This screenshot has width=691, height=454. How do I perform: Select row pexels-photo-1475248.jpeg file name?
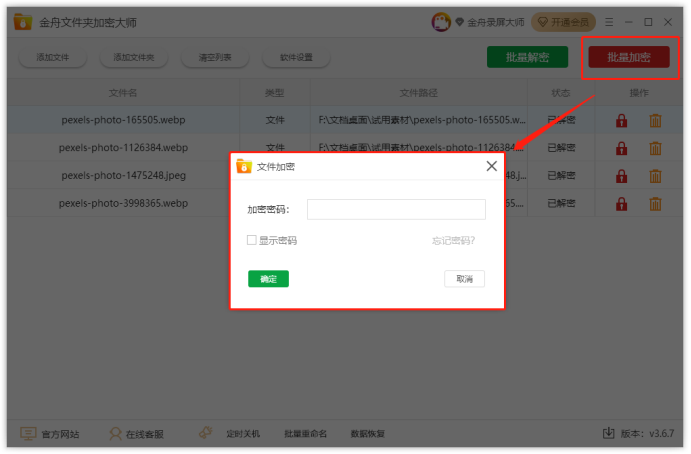coord(123,175)
